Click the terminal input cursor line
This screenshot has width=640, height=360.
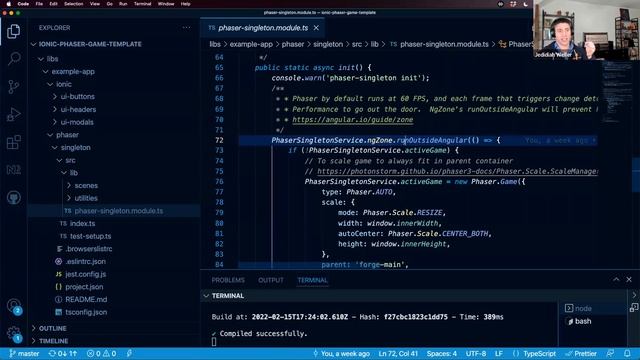(x=214, y=342)
